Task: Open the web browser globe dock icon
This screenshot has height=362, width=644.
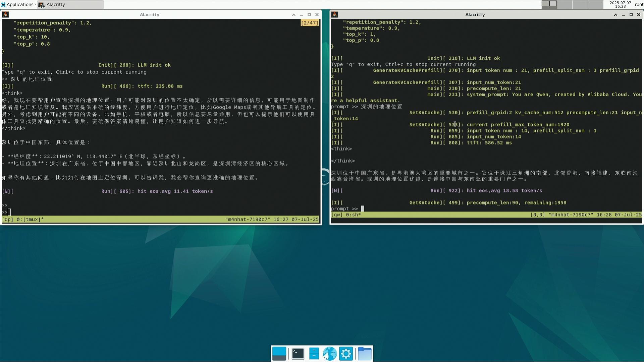Action: (x=330, y=354)
